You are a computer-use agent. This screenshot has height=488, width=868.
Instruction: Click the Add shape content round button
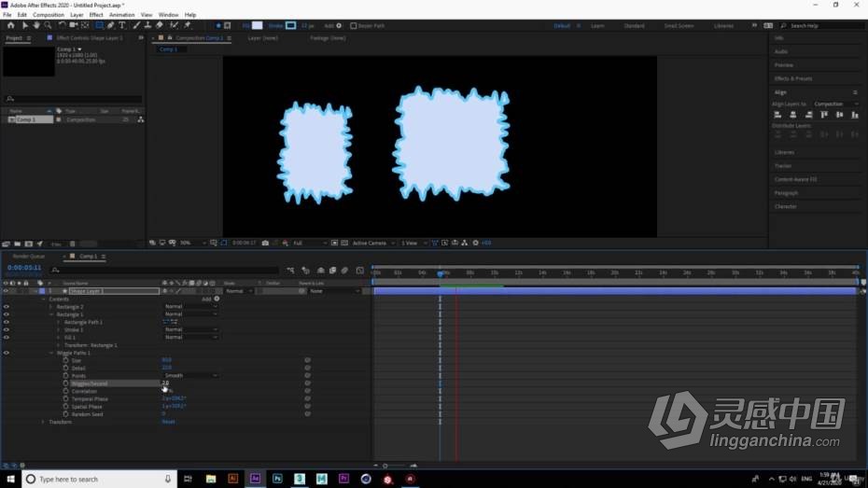[217, 299]
